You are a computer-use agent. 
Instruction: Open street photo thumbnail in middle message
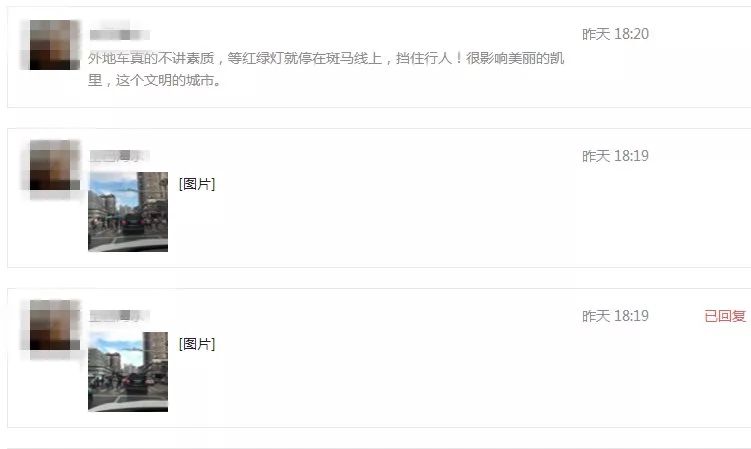point(128,212)
